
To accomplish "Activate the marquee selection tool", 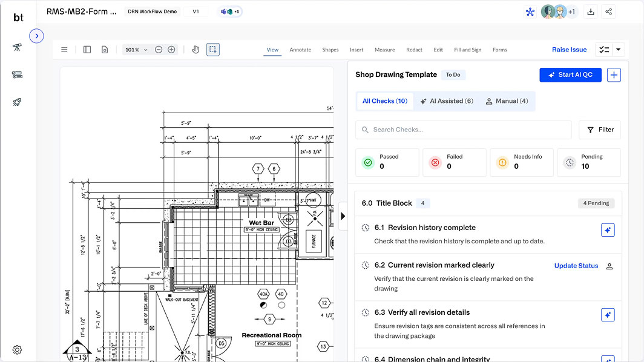I will [212, 50].
